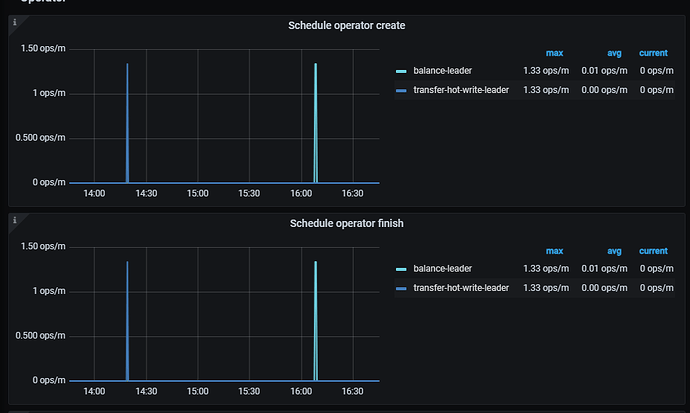This screenshot has height=413, width=690.
Task: Click balance-leader color swatch in finish panel
Action: coord(401,269)
